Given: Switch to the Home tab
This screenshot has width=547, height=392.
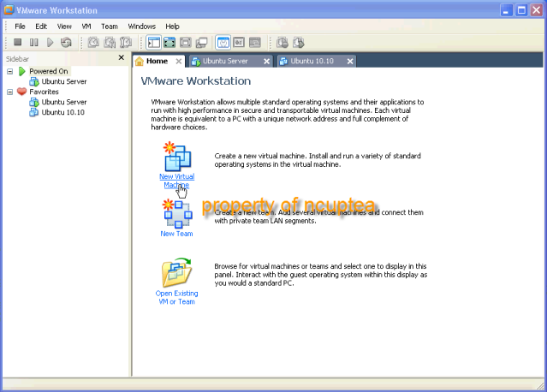Looking at the screenshot, I should [158, 61].
